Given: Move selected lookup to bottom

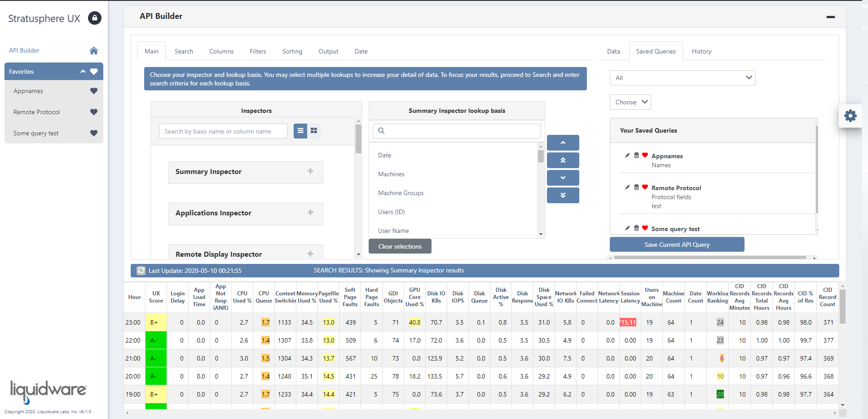Looking at the screenshot, I should click(563, 195).
